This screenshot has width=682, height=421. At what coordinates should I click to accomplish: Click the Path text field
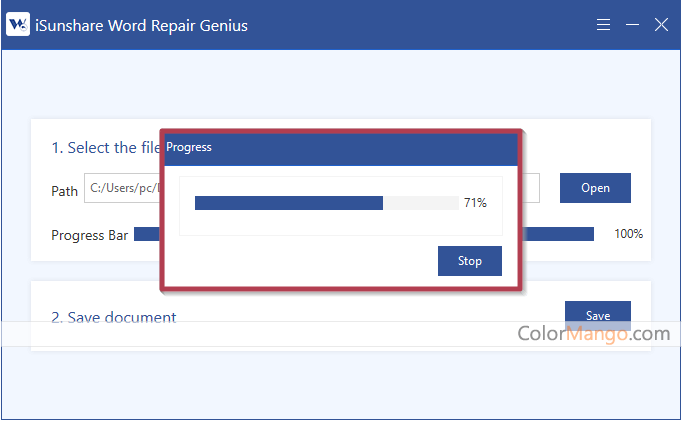point(122,188)
